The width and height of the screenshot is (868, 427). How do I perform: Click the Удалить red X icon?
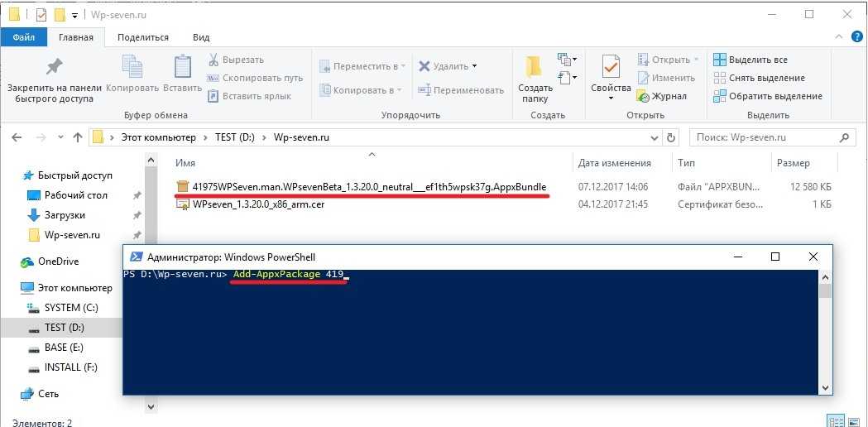click(x=424, y=66)
